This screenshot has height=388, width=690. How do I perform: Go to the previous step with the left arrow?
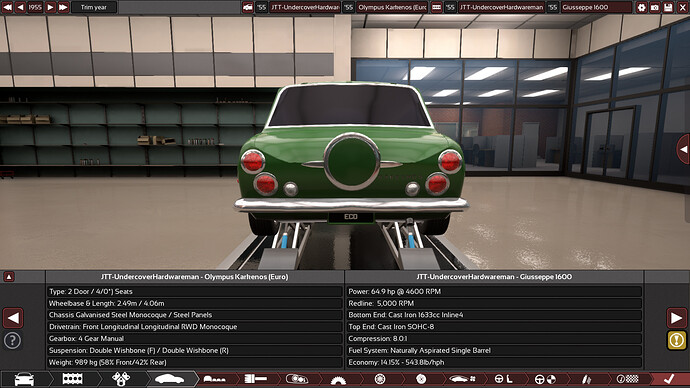tap(13, 318)
